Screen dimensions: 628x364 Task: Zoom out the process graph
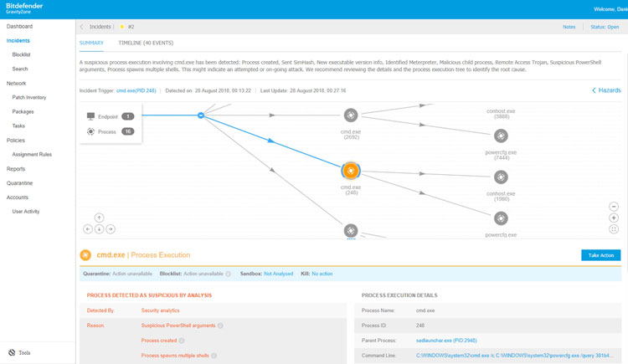614,206
